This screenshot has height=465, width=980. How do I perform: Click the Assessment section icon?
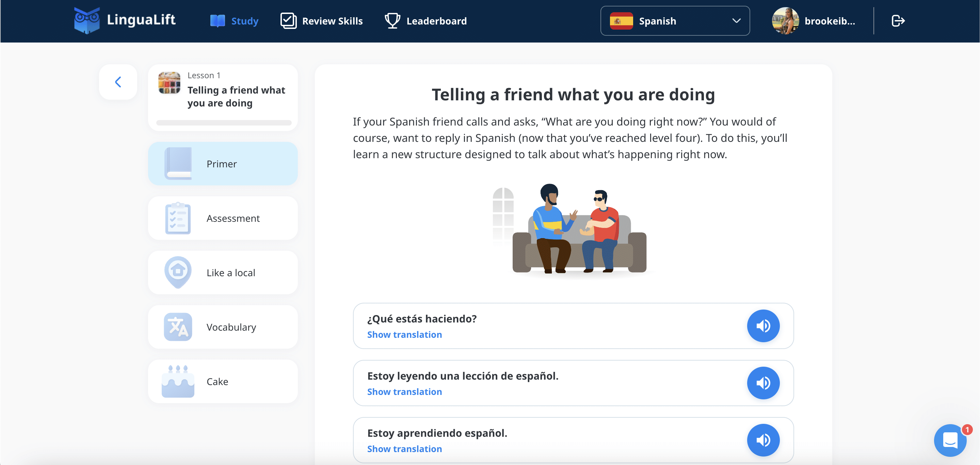pos(177,218)
